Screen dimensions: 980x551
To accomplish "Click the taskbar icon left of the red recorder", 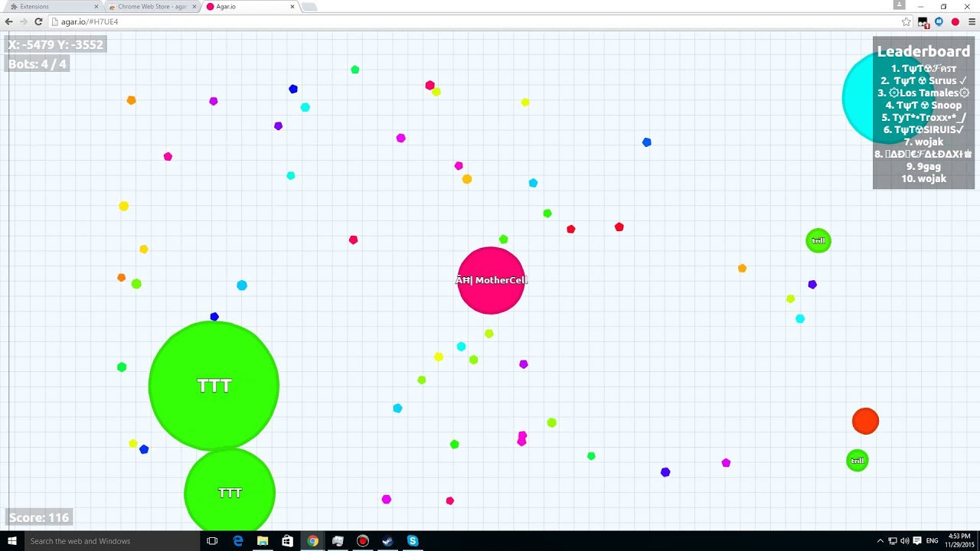I will pos(338,541).
